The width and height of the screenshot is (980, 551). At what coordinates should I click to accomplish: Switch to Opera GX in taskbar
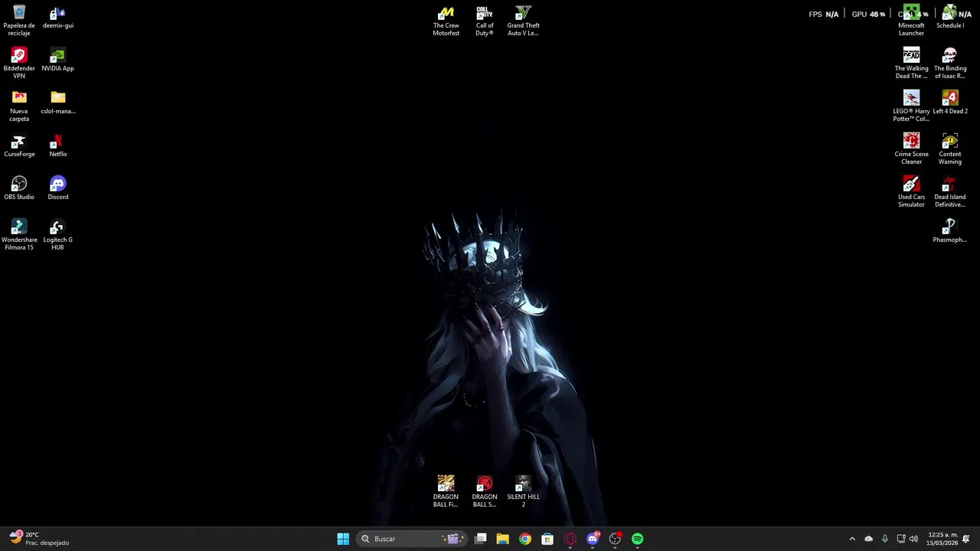570,539
